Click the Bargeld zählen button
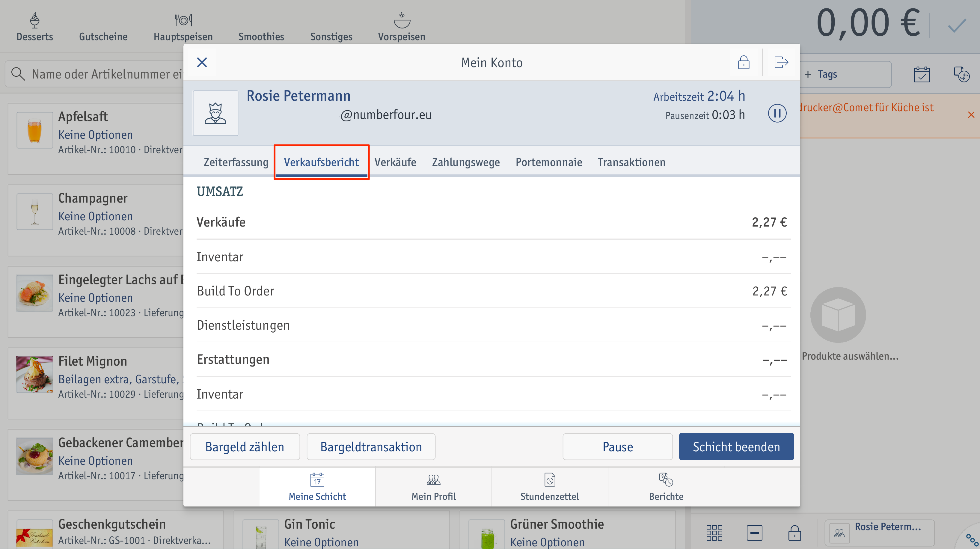 pyautogui.click(x=245, y=447)
